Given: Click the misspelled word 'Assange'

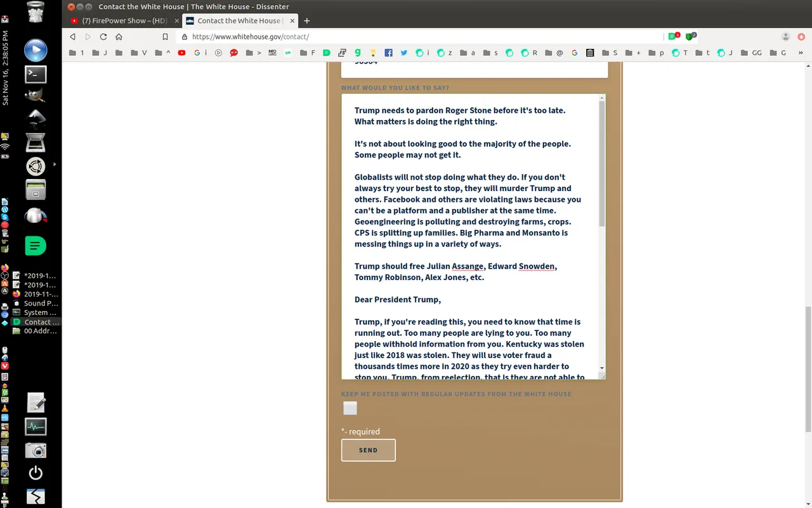Looking at the screenshot, I should pyautogui.click(x=467, y=266).
